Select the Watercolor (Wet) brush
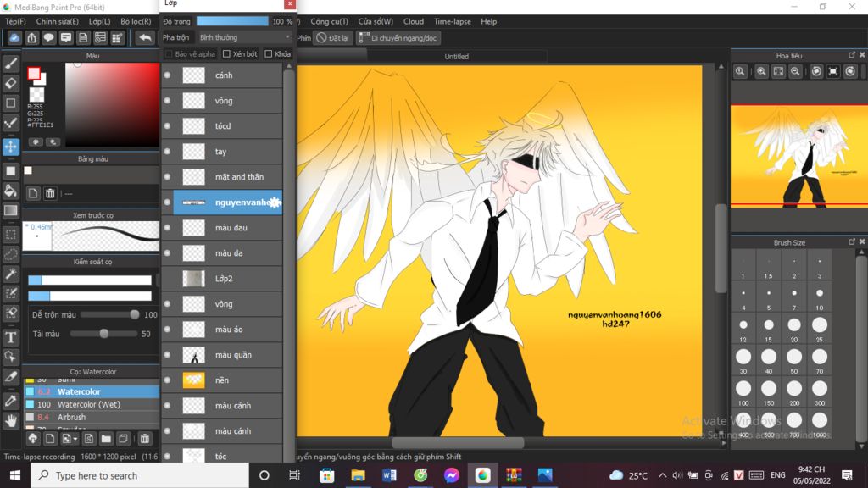This screenshot has width=868, height=488. pyautogui.click(x=92, y=404)
